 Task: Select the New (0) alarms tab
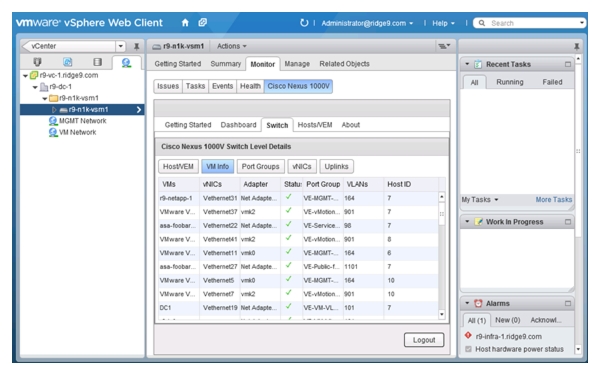pos(507,320)
